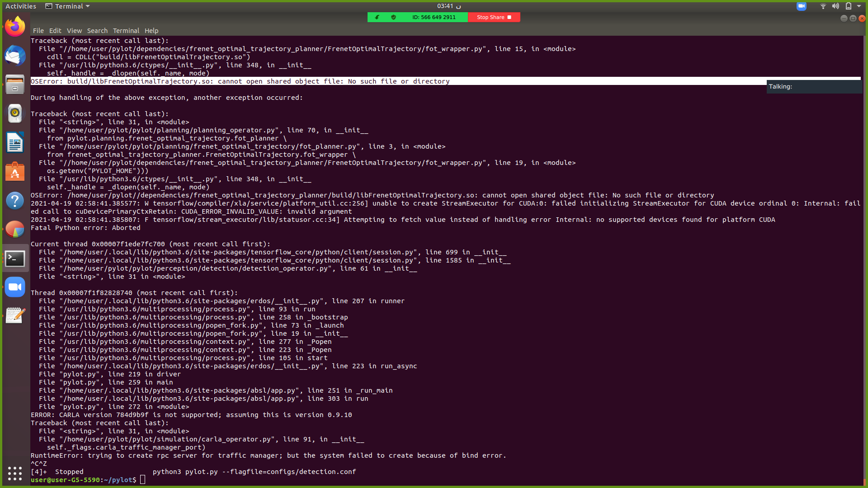
Task: Click the Activities button
Action: tap(21, 6)
